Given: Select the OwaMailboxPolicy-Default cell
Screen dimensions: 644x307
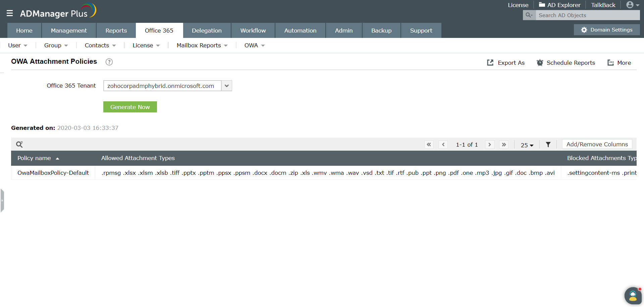Looking at the screenshot, I should pos(53,173).
